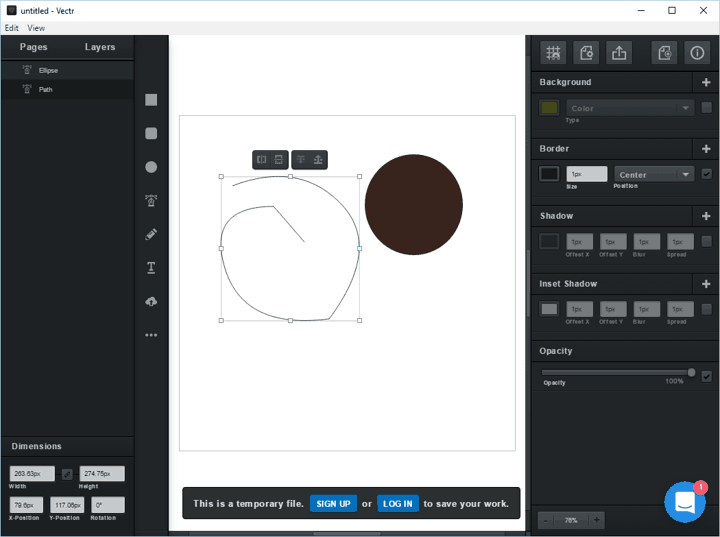Uncheck the Border checkbox
This screenshot has width=720, height=537.
707,174
